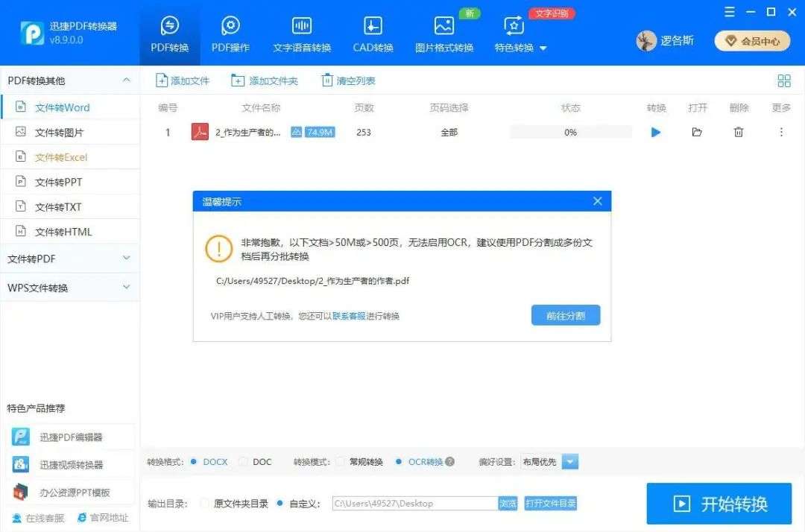
Task: Close the 温馨提示 dialog
Action: click(x=598, y=201)
